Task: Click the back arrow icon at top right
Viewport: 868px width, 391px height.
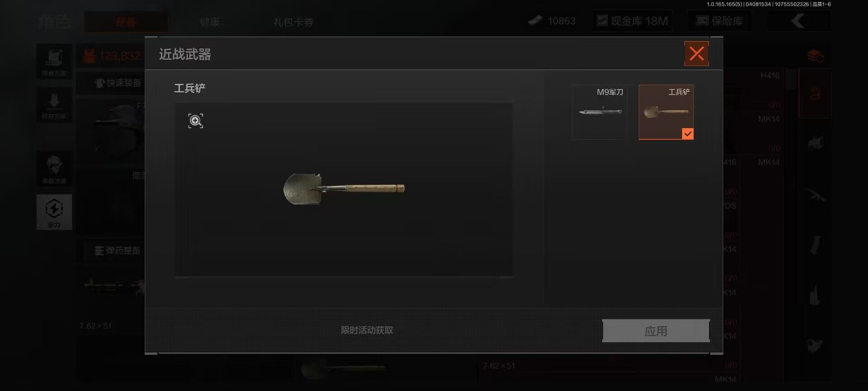Action: (798, 21)
